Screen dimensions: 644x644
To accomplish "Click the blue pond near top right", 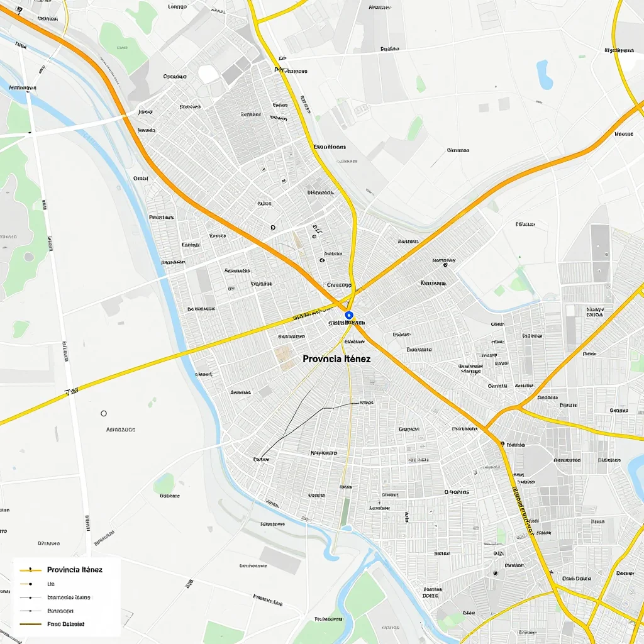I will (x=545, y=74).
